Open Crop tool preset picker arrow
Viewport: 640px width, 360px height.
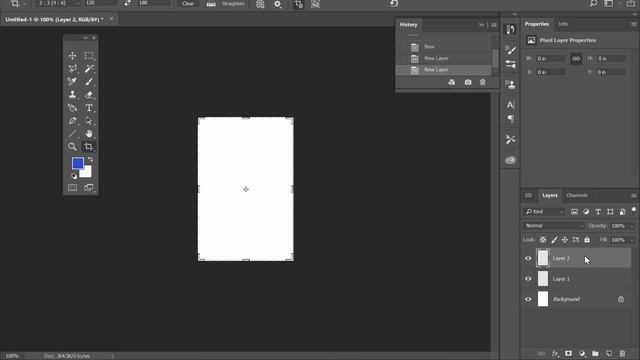tap(24, 4)
